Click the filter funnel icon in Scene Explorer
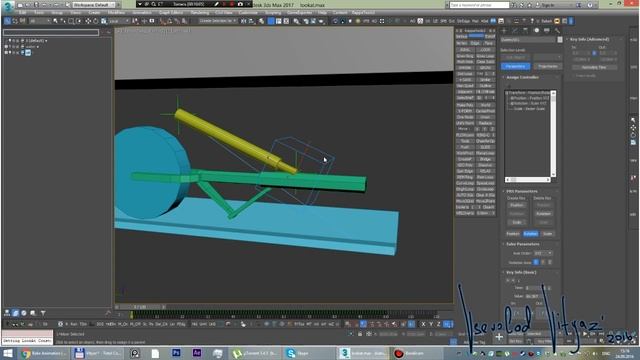640x360 pixels. click(x=43, y=313)
